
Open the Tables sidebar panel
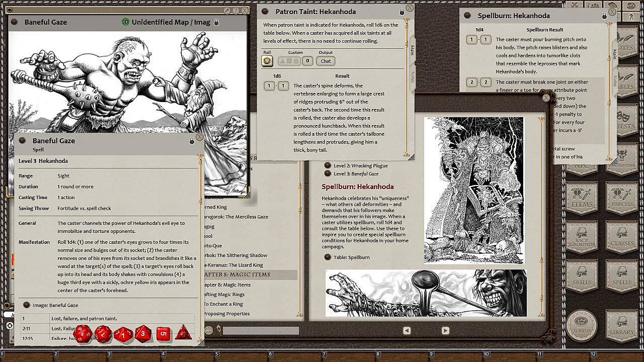pos(627,81)
